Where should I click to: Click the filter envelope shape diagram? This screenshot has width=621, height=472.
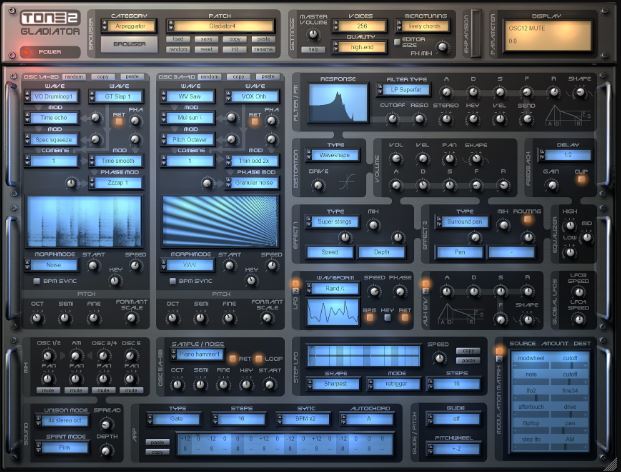568,116
